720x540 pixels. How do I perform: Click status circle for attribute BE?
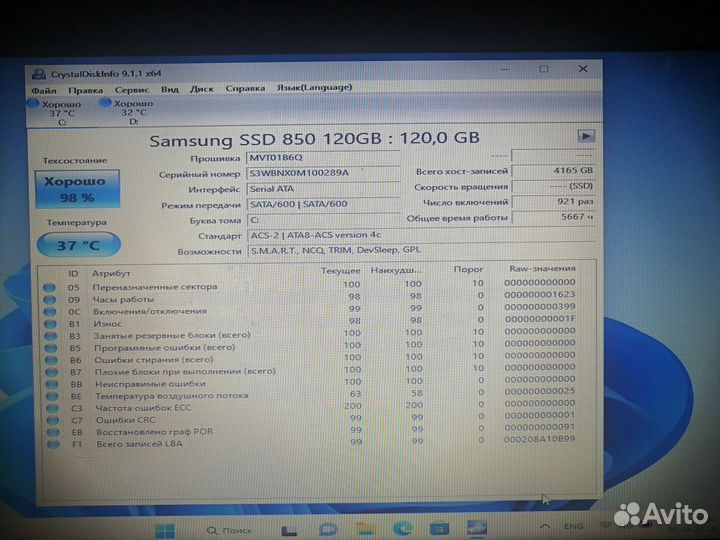point(52,396)
